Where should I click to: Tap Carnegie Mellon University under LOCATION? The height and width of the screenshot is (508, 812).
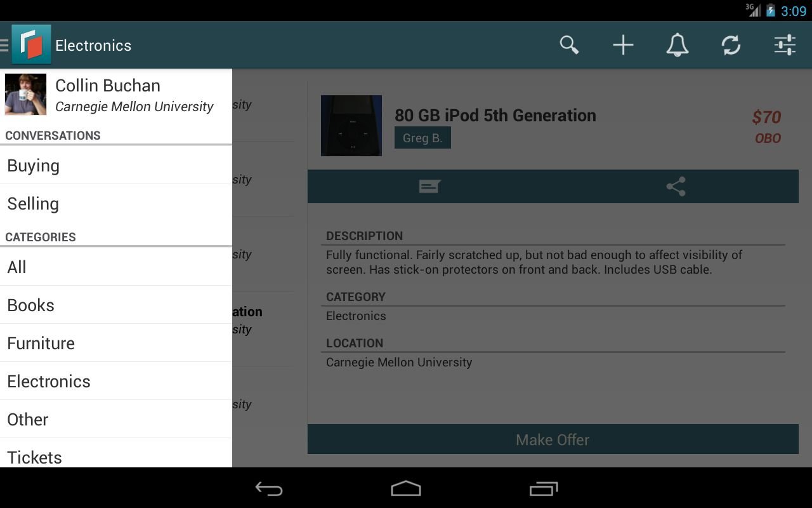(x=399, y=363)
